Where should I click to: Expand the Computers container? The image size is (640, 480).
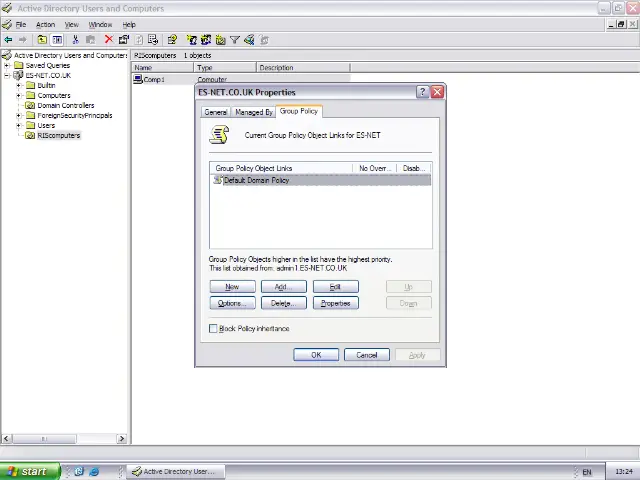(18, 96)
